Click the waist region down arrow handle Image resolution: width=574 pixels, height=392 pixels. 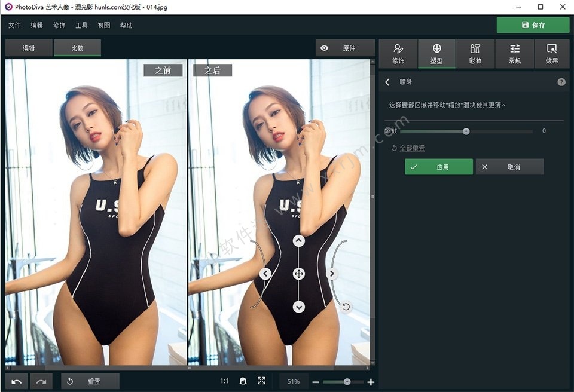coord(299,307)
